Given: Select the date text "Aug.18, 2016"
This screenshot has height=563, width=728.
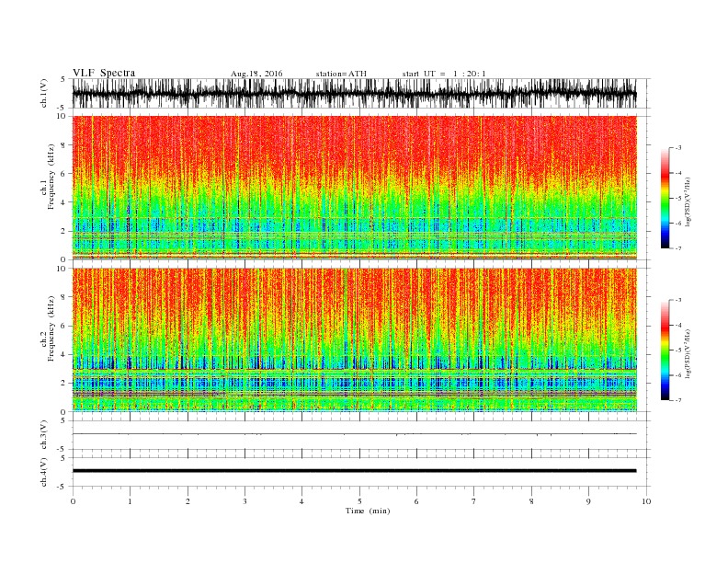Looking at the screenshot, I should click(256, 74).
